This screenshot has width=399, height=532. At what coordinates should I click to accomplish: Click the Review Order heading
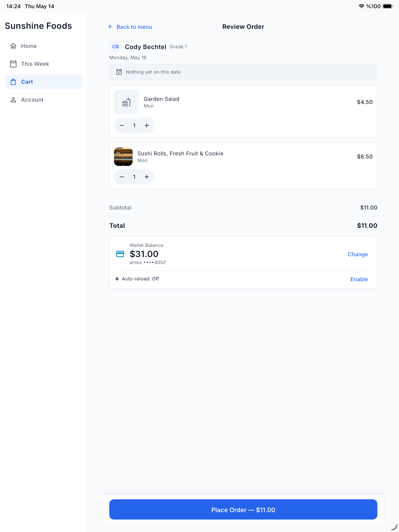[243, 27]
